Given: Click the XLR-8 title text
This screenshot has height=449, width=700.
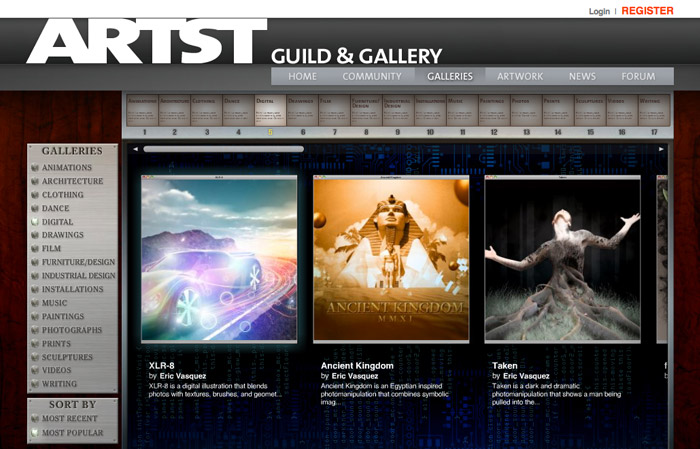Looking at the screenshot, I should (x=162, y=366).
